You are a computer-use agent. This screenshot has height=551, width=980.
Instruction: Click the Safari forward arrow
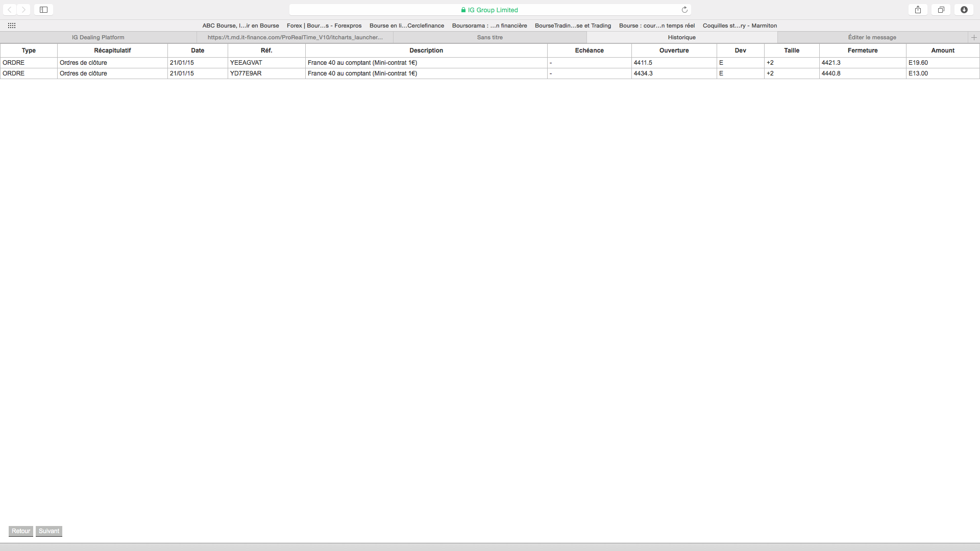(x=23, y=10)
